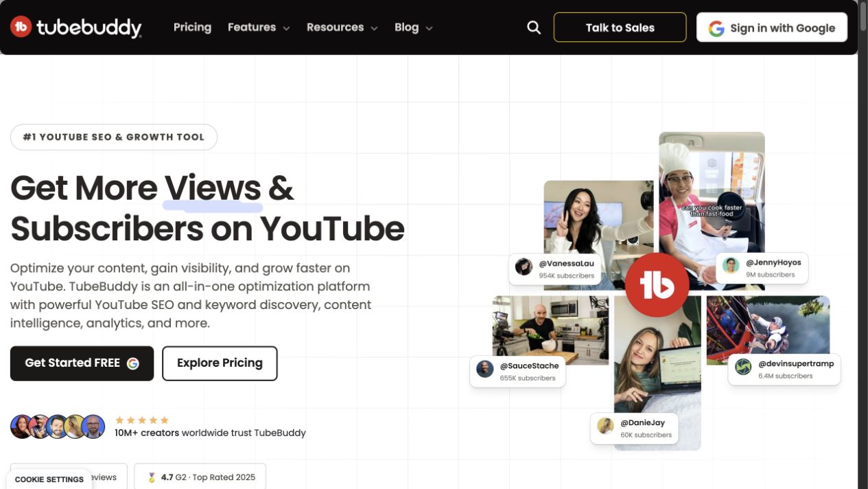Click SauceStache's avatar icon

485,369
